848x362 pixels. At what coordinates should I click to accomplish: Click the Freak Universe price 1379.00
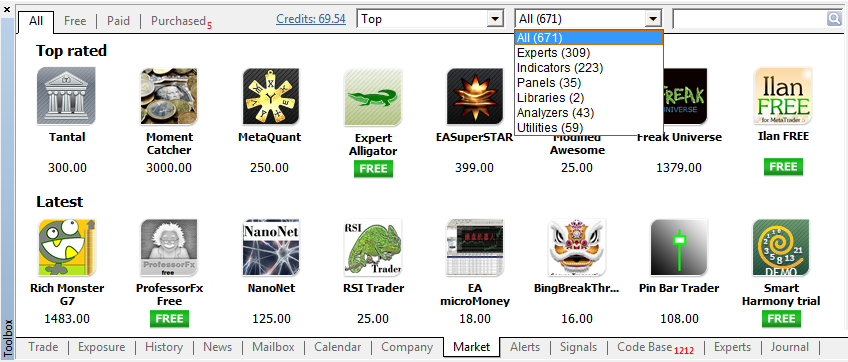(x=679, y=168)
